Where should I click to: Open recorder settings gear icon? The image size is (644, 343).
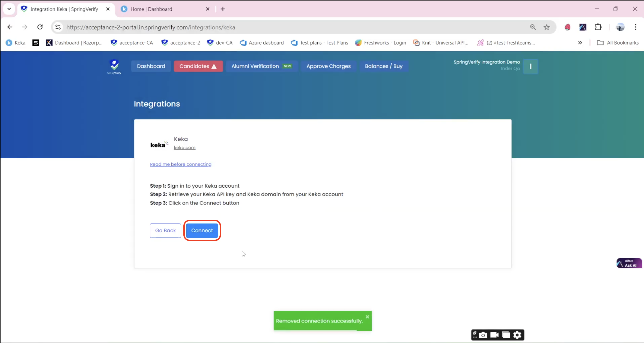click(x=517, y=335)
